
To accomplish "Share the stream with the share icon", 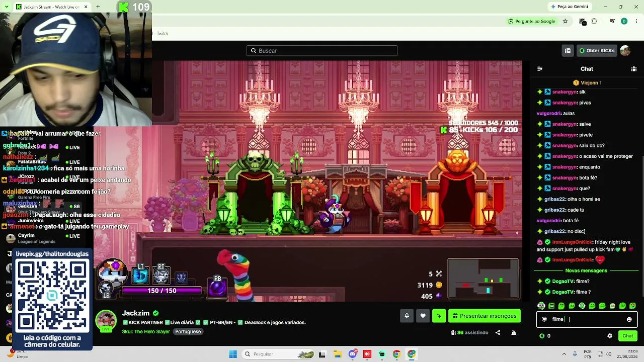I will (x=498, y=332).
